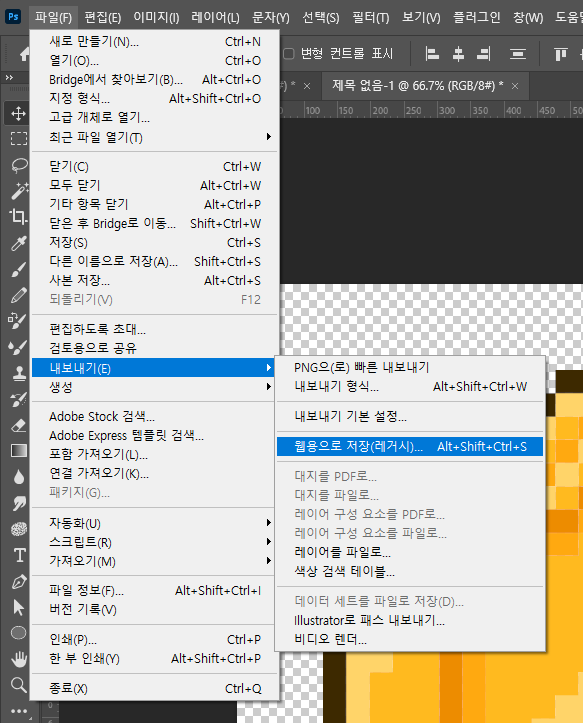Screen dimensions: 583x723
Task: Toggle the 변형 컨트롤 표시 checkbox
Action: coord(289,54)
